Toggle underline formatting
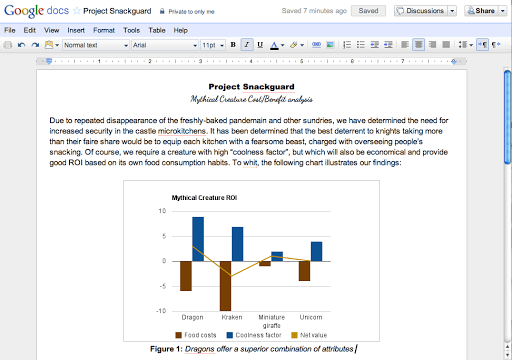The width and height of the screenshot is (512, 360). point(260,45)
